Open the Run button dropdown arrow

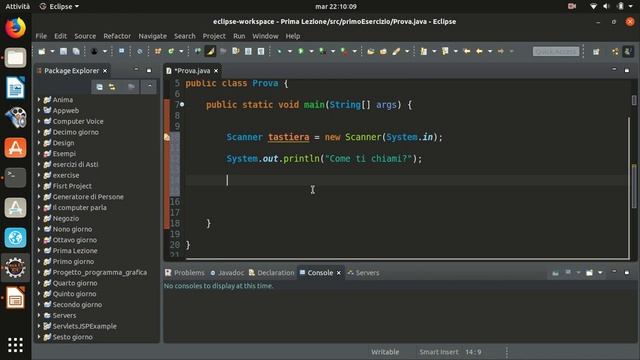click(311, 51)
